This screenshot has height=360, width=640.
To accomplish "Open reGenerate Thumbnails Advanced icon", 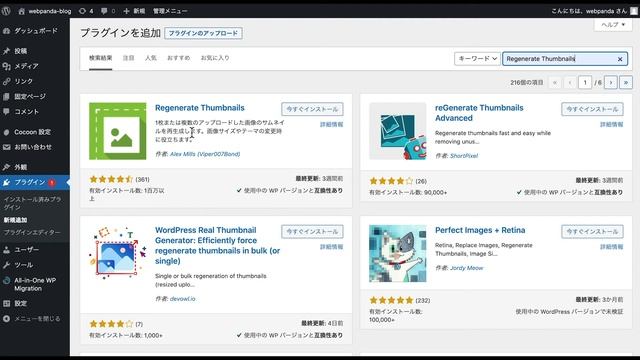I will click(398, 131).
